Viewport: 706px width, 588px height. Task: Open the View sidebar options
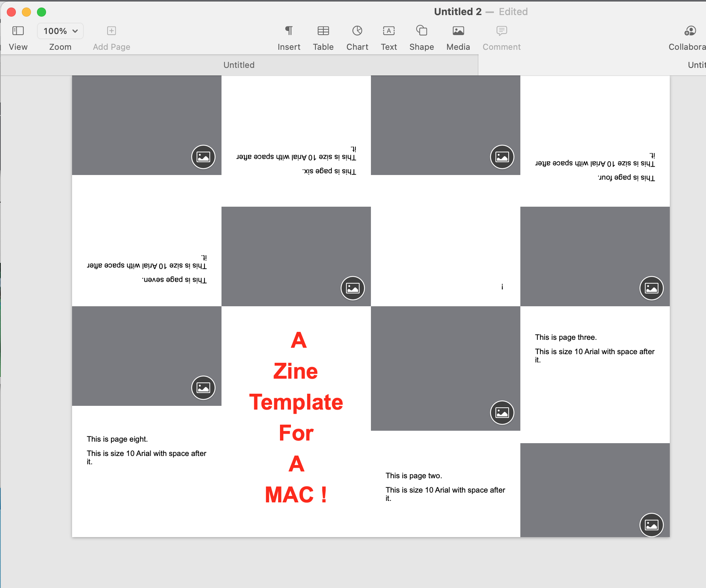tap(18, 31)
